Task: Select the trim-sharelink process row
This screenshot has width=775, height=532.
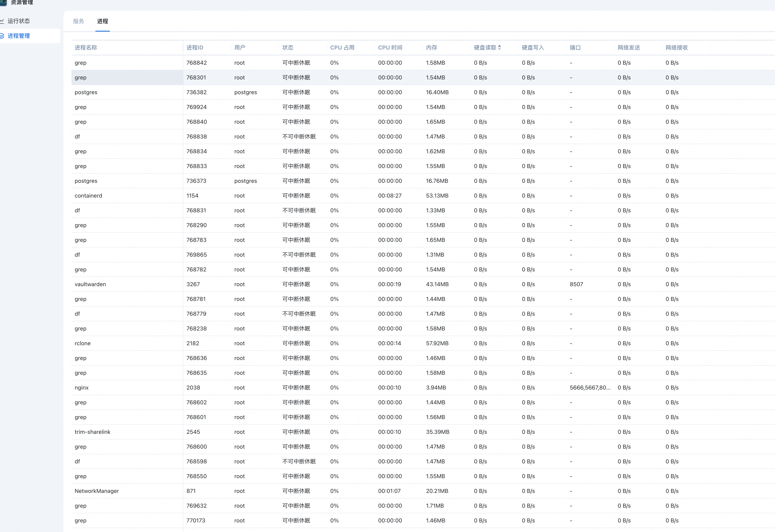Action: [92, 432]
